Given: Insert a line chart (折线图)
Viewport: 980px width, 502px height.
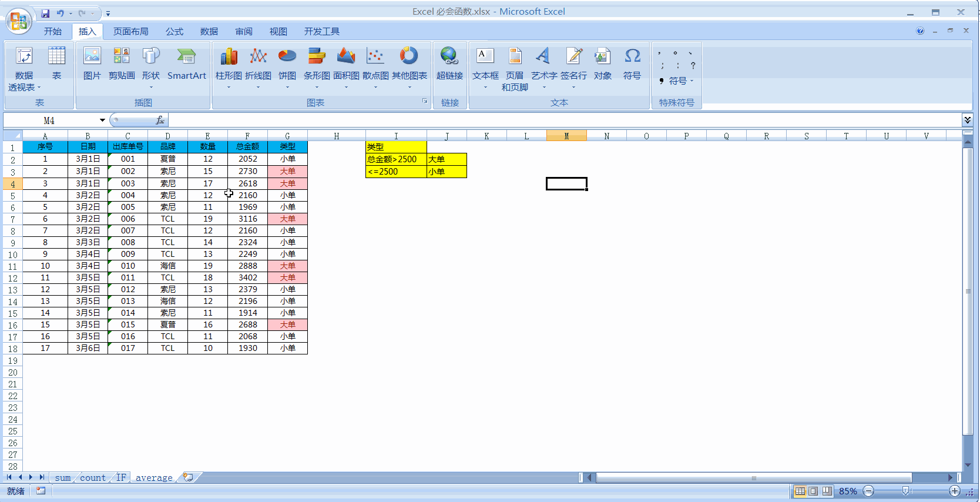Looking at the screenshot, I should pyautogui.click(x=258, y=68).
